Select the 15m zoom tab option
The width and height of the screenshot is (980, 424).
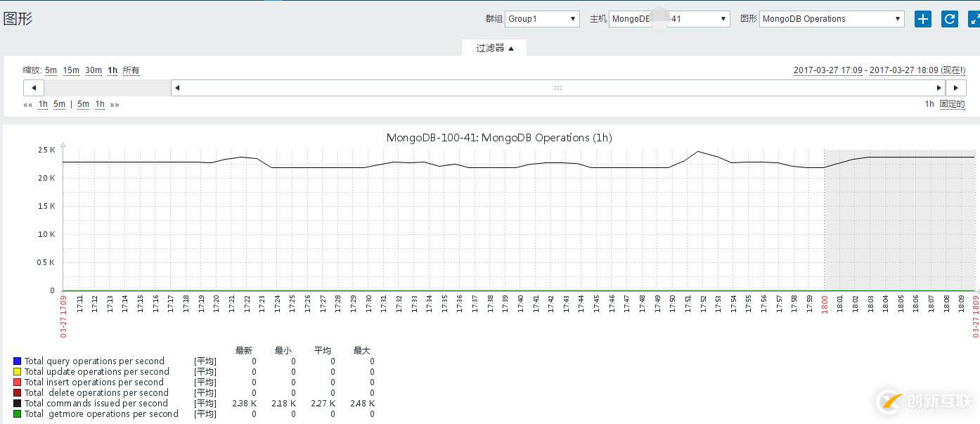coord(70,70)
